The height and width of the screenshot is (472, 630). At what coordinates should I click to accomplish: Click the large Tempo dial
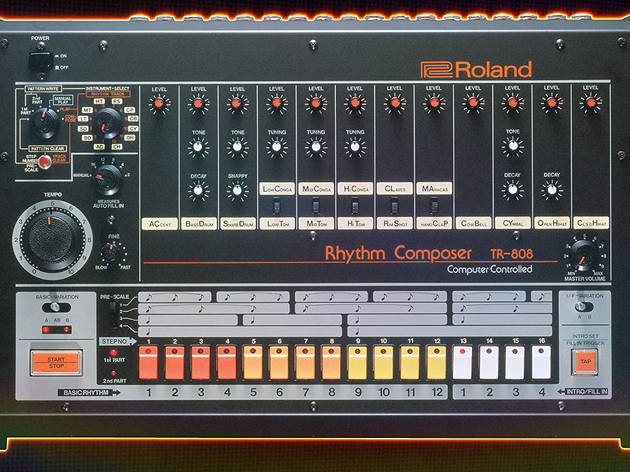point(52,240)
